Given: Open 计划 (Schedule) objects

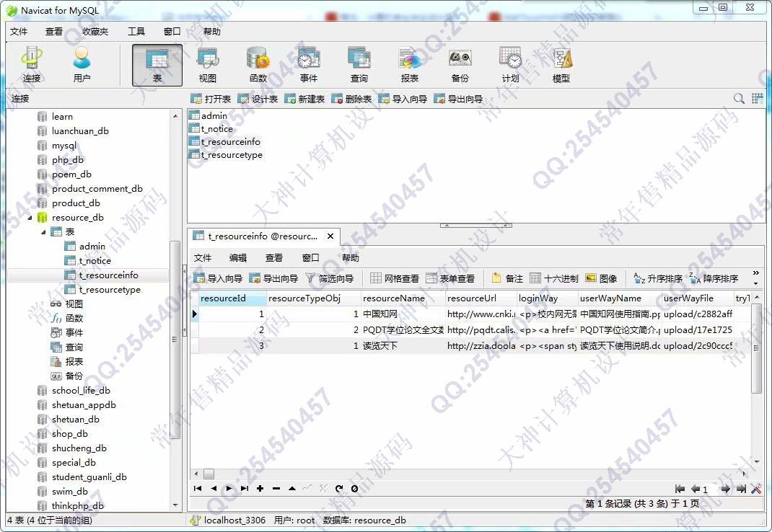Looking at the screenshot, I should point(511,65).
